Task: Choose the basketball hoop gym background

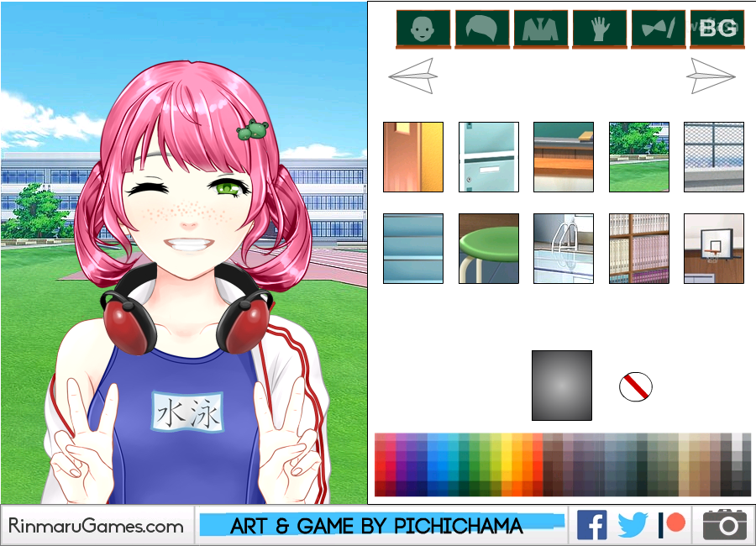Action: tap(714, 249)
